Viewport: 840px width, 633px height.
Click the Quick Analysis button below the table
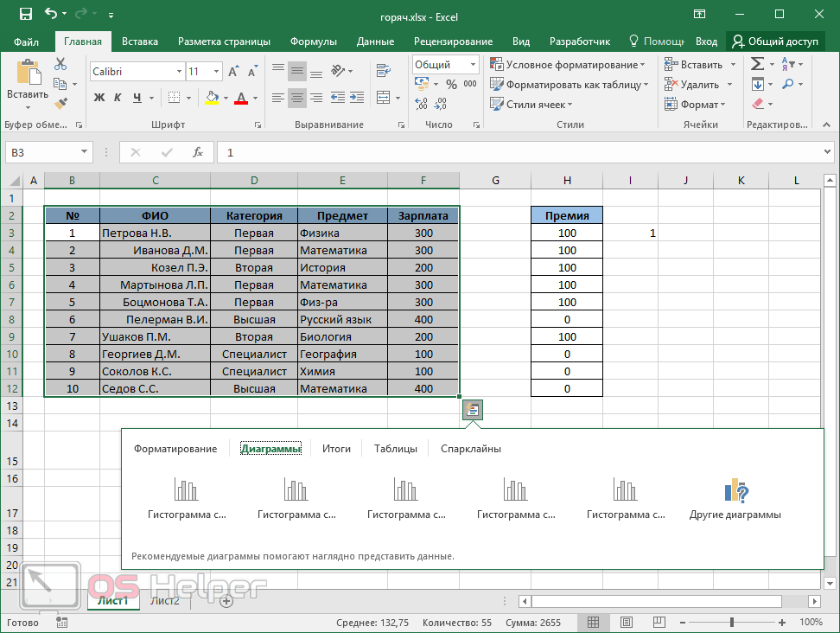pos(472,411)
